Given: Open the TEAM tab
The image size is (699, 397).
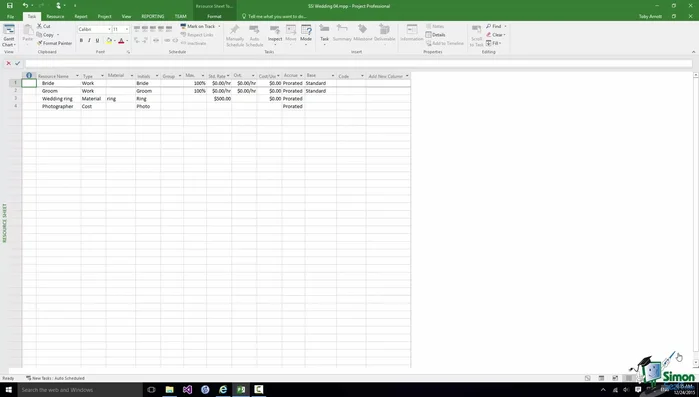Looking at the screenshot, I should [181, 16].
